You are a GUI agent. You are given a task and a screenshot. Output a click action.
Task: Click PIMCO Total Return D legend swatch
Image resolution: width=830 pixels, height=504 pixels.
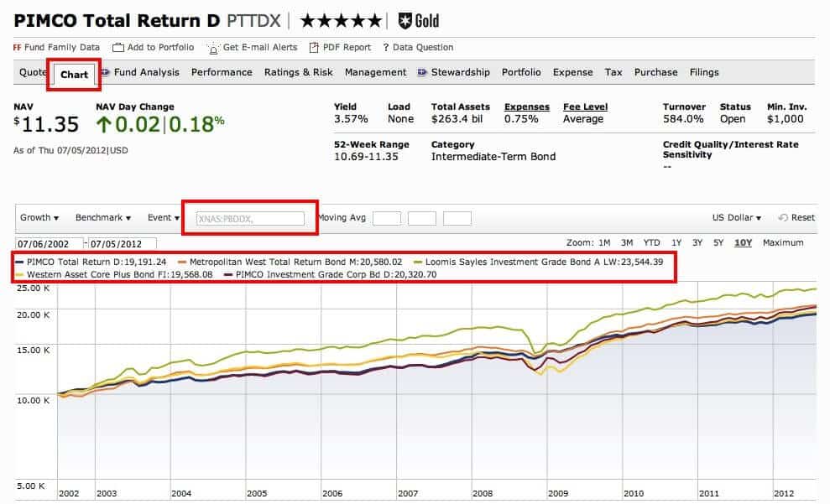pyautogui.click(x=19, y=262)
